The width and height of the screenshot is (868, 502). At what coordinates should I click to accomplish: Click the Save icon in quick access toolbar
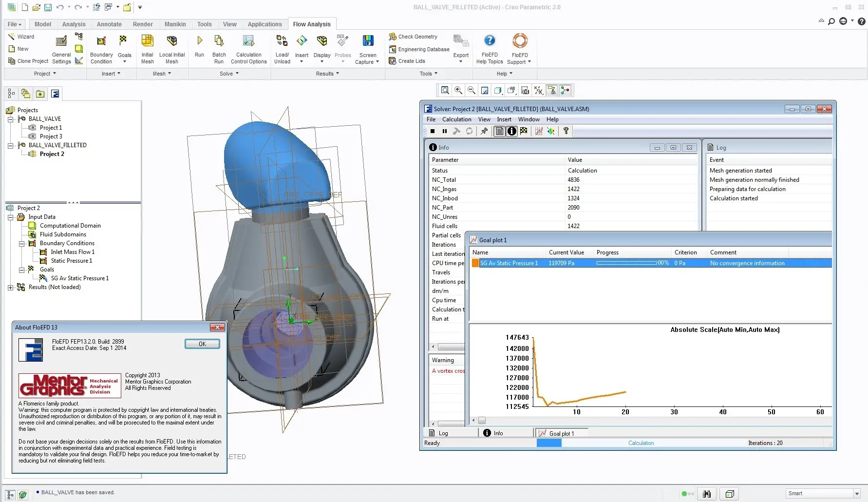pyautogui.click(x=48, y=7)
